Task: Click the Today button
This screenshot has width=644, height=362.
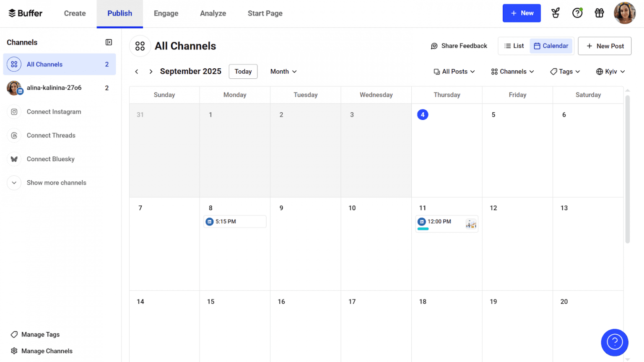Action: [243, 72]
